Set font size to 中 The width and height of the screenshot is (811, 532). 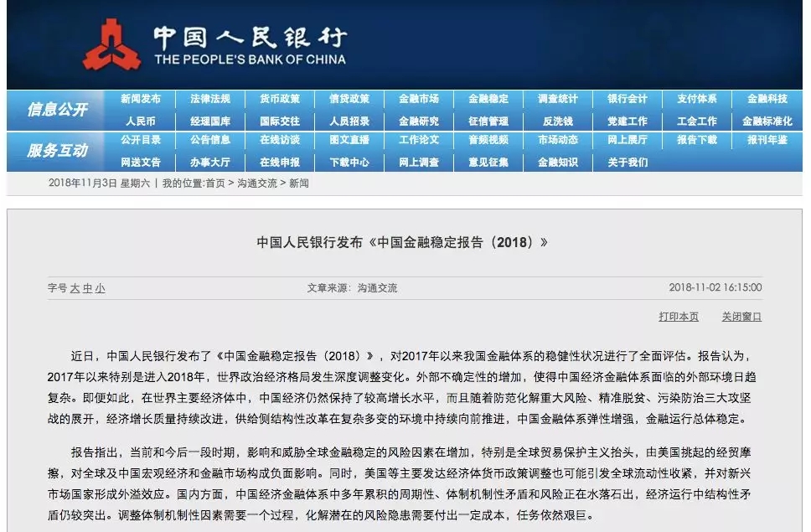(88, 288)
